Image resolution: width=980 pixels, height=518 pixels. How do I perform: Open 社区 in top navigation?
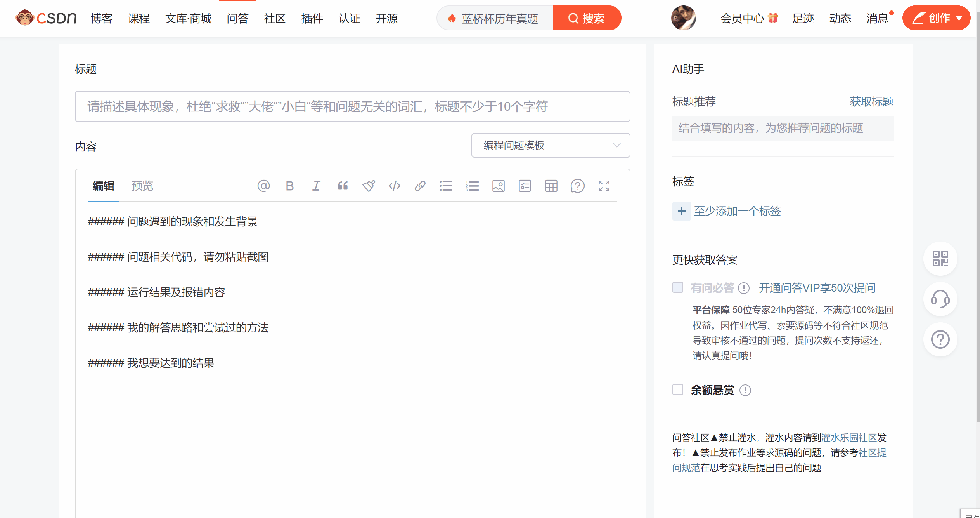coord(275,18)
